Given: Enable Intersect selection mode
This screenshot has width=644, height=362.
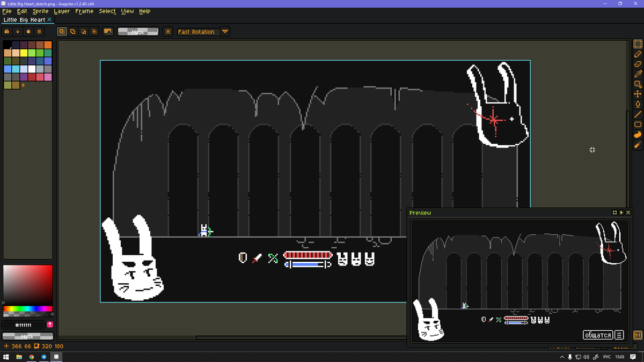Looking at the screenshot, I should 94,32.
